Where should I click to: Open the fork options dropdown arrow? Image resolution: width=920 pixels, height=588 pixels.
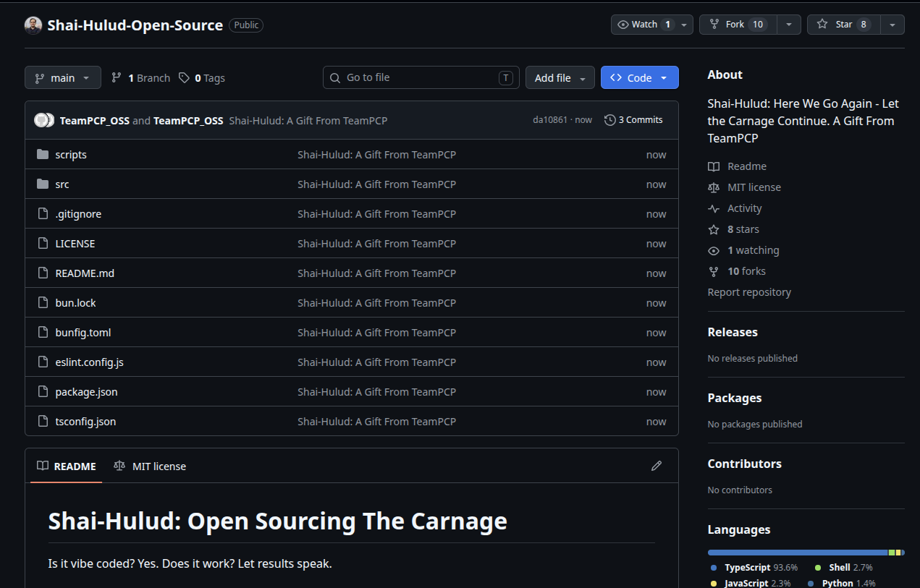(789, 25)
